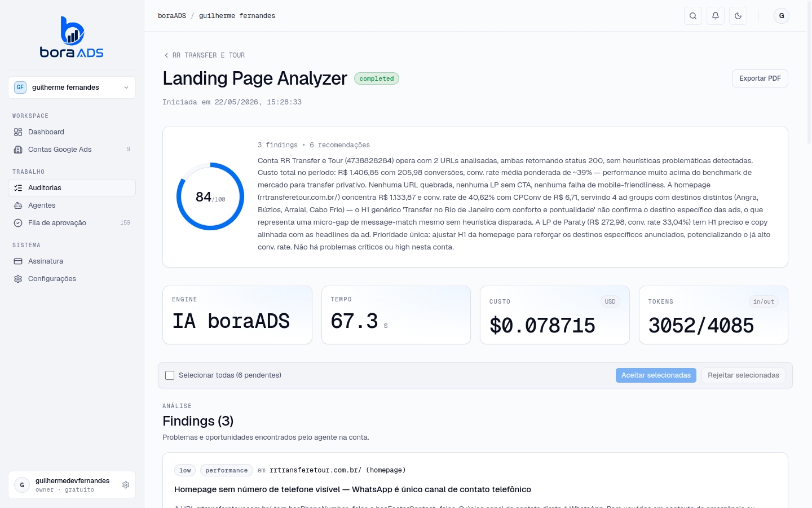
Task: Check Selecionar todas (6 pendentes) checkbox
Action: tap(170, 375)
